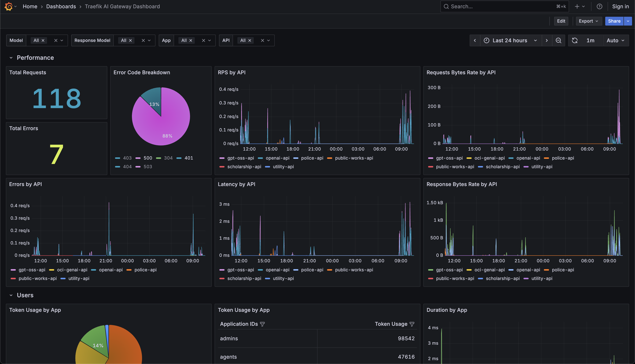This screenshot has height=364, width=635.
Task: Open the Auto refresh interval dropdown
Action: 615,40
